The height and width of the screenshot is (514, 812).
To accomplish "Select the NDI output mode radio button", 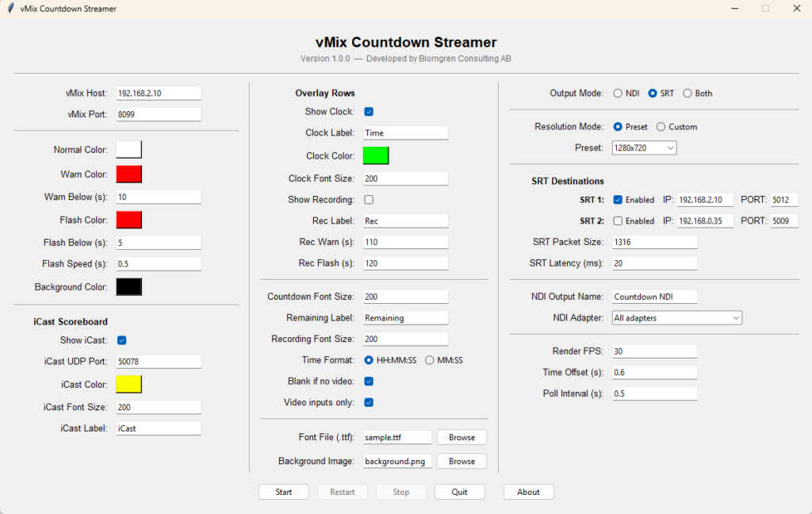I will click(x=618, y=94).
